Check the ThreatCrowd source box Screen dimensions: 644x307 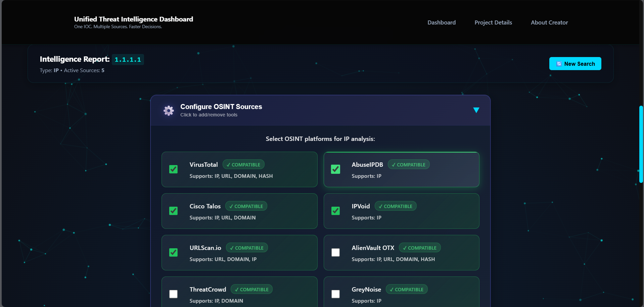(173, 294)
